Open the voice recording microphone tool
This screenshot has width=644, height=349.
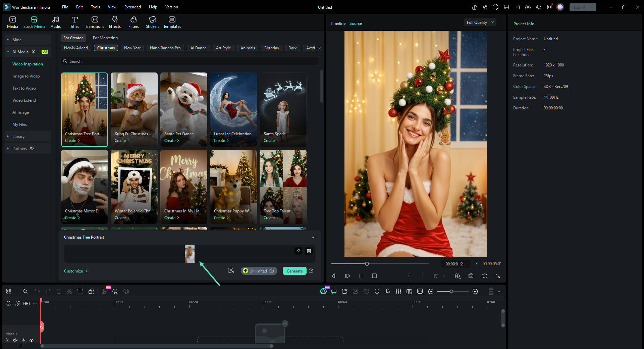point(388,291)
